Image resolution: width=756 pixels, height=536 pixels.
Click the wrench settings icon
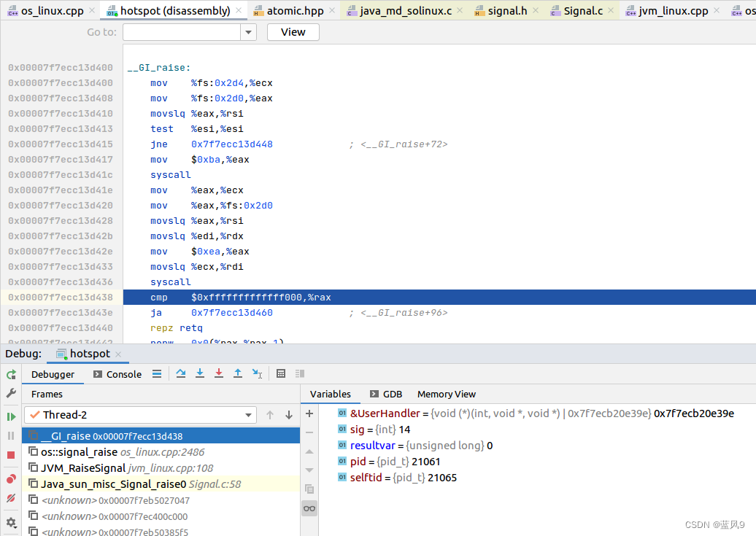[x=11, y=393]
